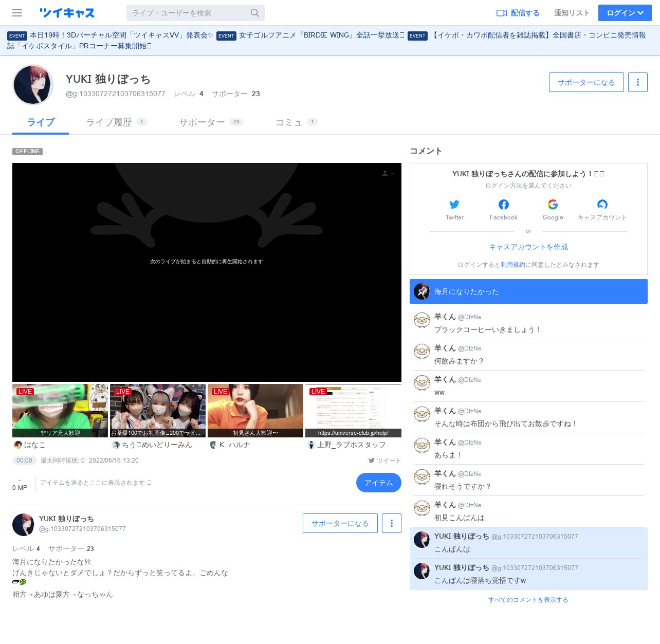Click YUKI avatar beside こんばんは寝落ち覚悟ですw
The height and width of the screenshot is (644, 660).
point(422,571)
